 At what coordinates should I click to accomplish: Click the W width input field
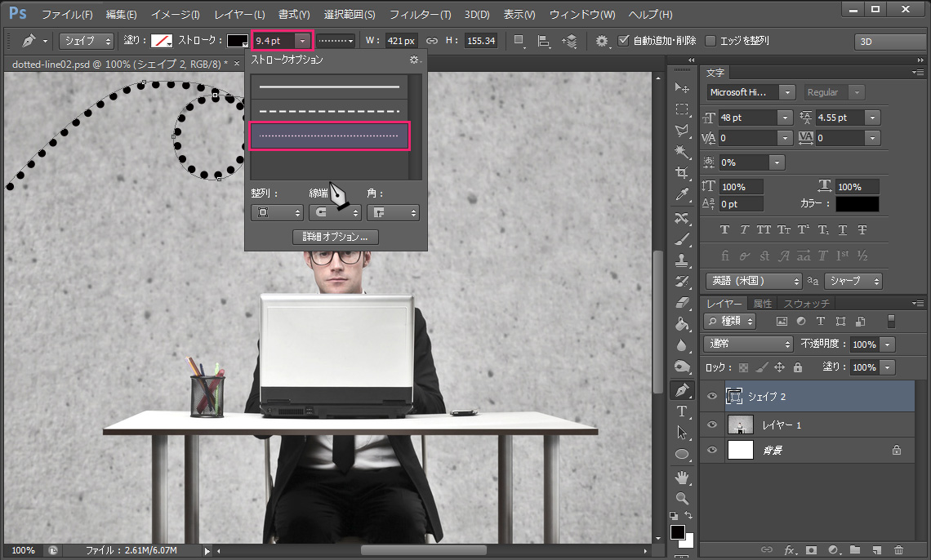pos(401,41)
